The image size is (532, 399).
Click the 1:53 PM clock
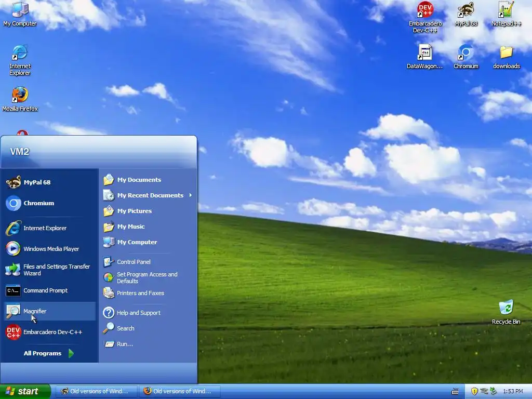(513, 392)
